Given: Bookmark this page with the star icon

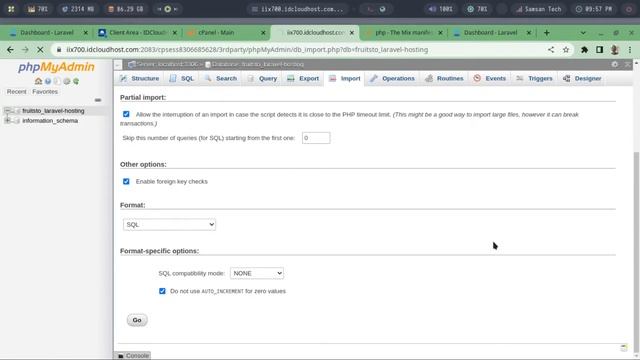Looking at the screenshot, I should 566,49.
